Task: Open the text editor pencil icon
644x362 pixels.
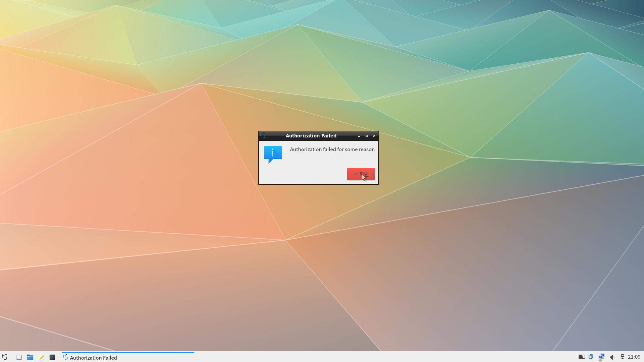Action: [x=41, y=357]
